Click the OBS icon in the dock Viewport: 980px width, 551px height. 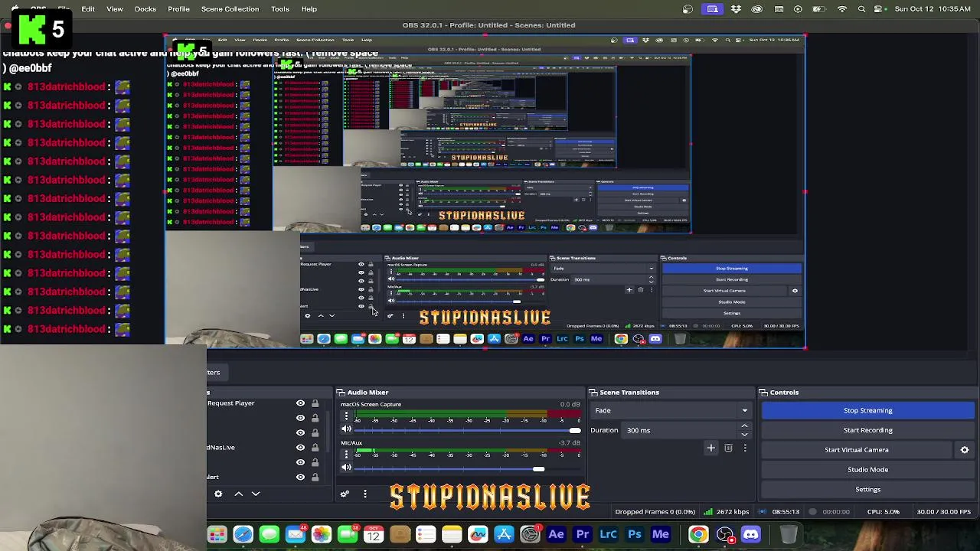pyautogui.click(x=724, y=535)
